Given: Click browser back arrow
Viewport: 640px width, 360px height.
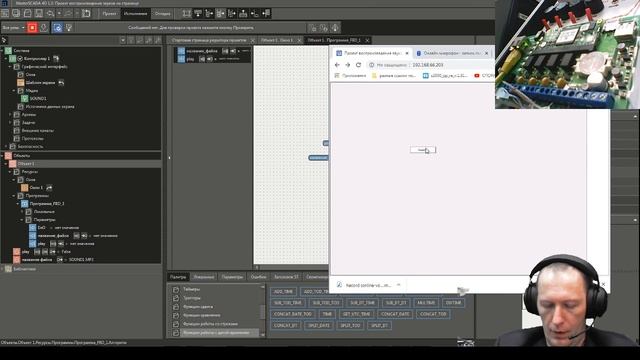Looking at the screenshot, I should click(337, 65).
